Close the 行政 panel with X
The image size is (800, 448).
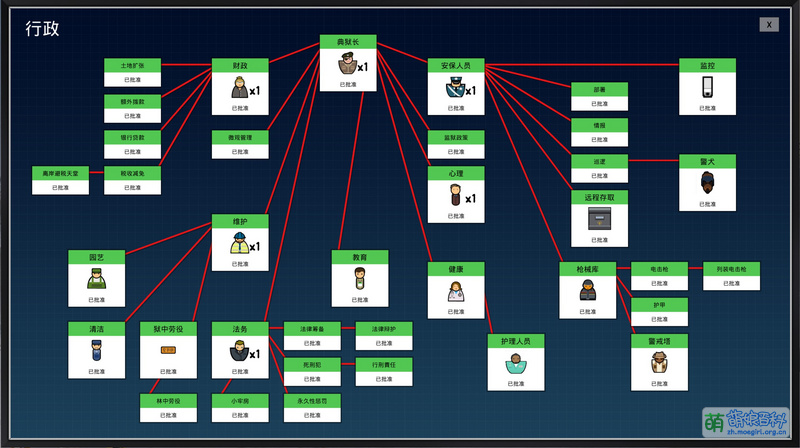(x=768, y=24)
